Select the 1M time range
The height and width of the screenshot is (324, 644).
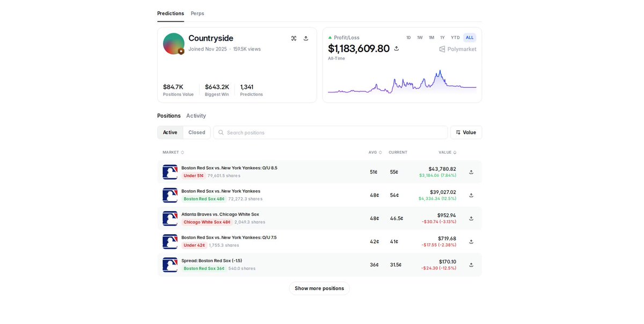click(x=431, y=38)
